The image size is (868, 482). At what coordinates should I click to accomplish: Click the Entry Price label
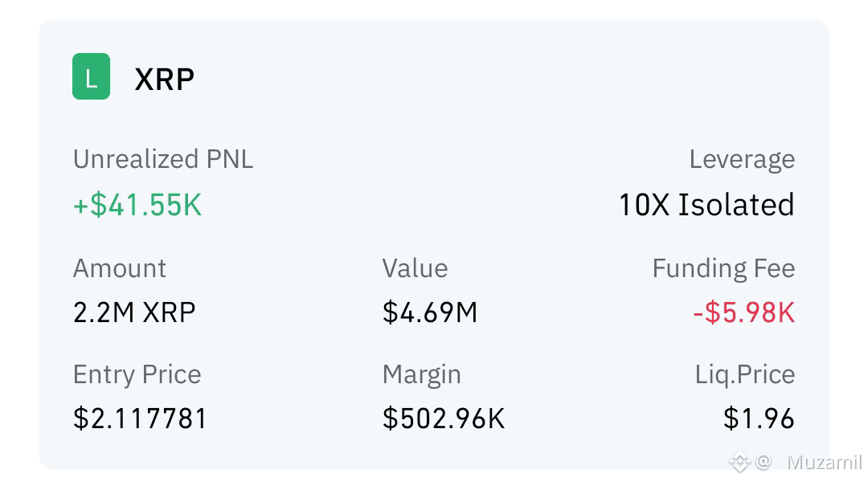click(x=137, y=374)
